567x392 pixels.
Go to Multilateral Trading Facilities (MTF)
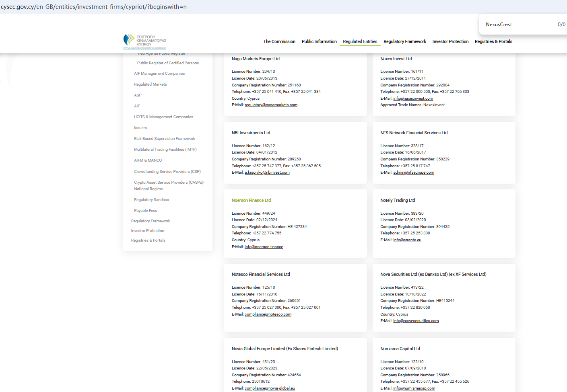click(165, 150)
